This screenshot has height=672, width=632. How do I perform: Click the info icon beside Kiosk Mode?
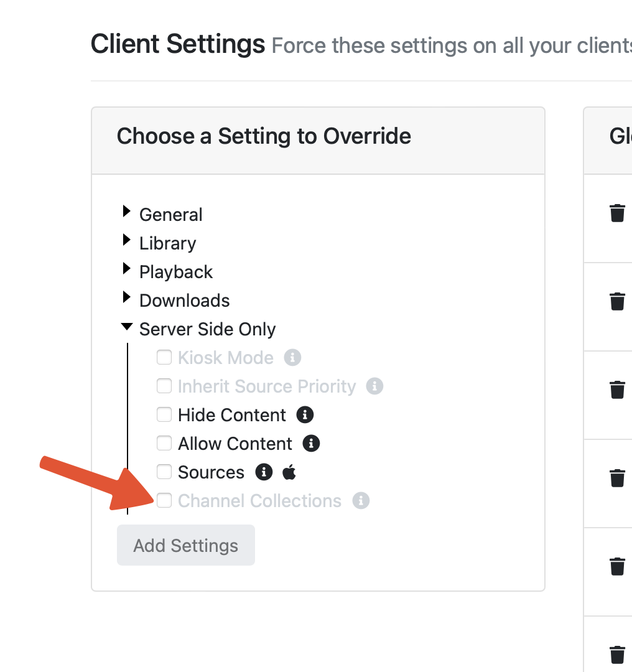click(292, 358)
